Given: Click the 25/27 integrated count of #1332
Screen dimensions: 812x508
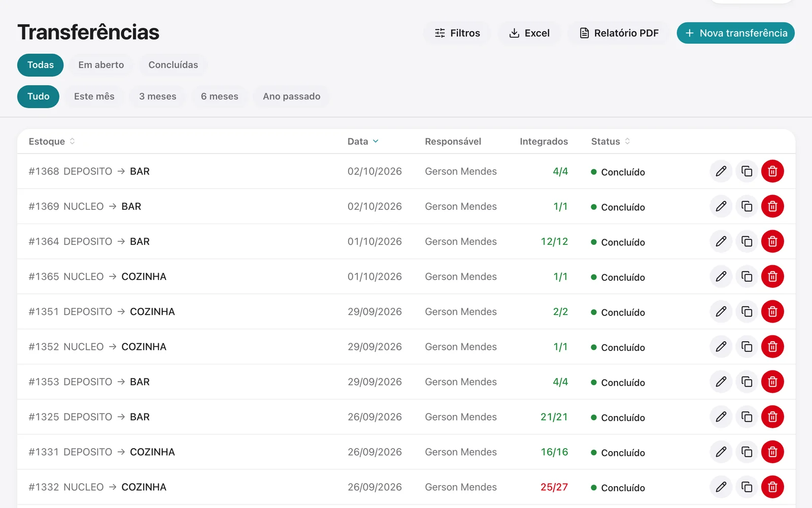Looking at the screenshot, I should pyautogui.click(x=554, y=487).
